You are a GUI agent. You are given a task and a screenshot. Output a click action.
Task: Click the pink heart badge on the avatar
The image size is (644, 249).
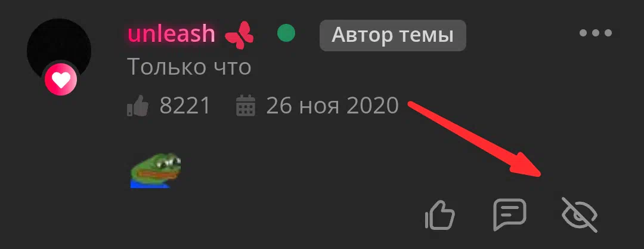point(61,80)
